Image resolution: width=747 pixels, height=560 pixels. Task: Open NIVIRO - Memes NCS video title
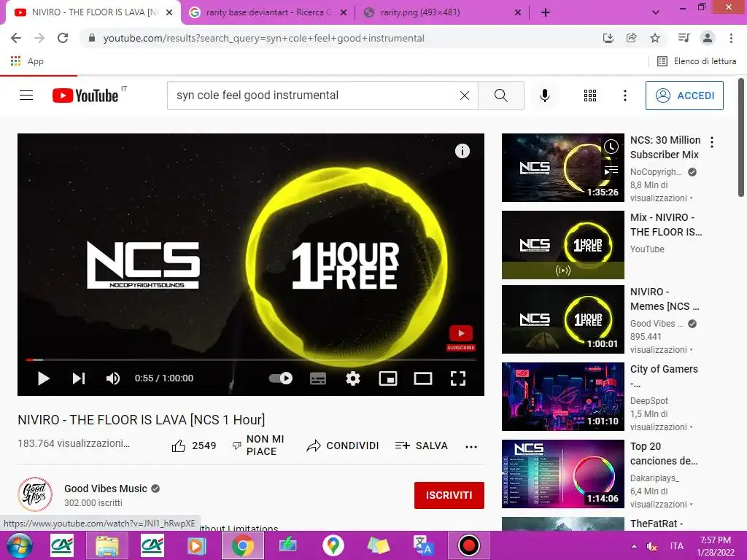click(x=665, y=299)
